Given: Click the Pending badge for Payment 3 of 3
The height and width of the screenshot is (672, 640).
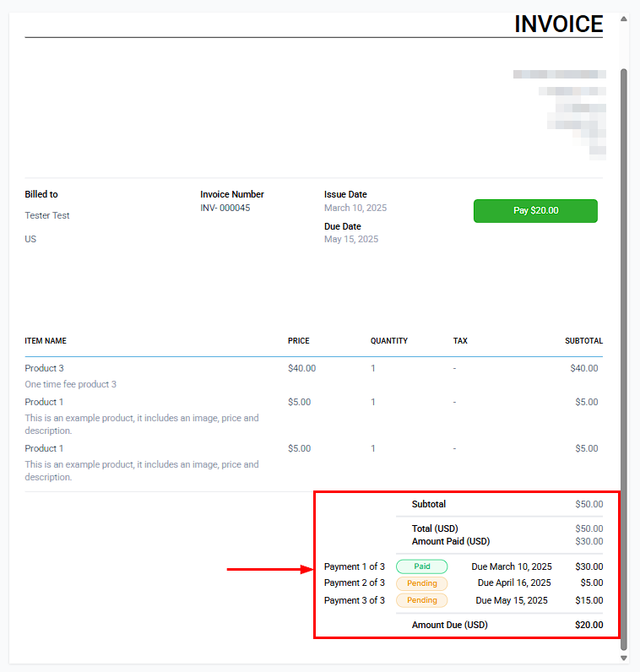Looking at the screenshot, I should 421,600.
